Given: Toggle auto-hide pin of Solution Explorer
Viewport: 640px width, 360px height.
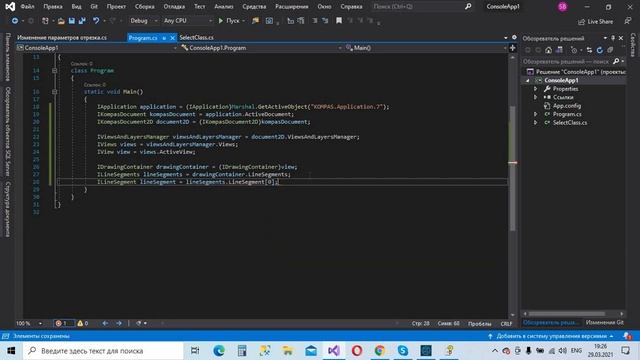Looking at the screenshot, I should point(613,38).
